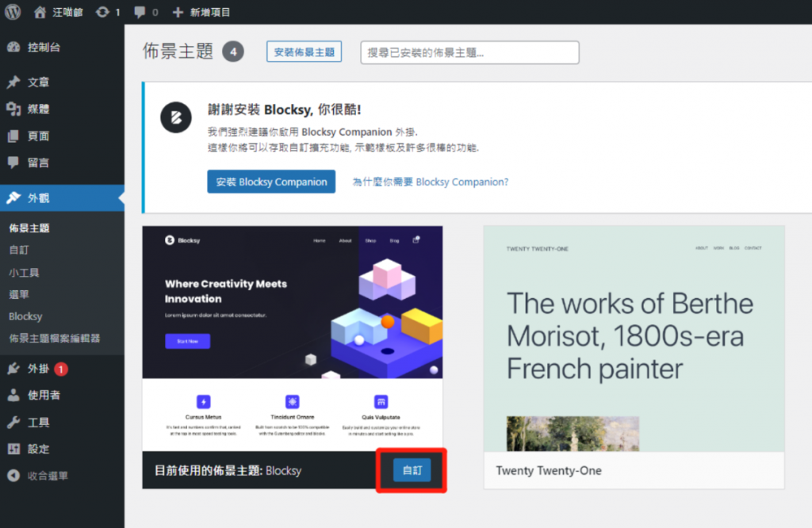812x528 pixels.
Task: Click the plus icon for 新增項目
Action: [x=178, y=12]
